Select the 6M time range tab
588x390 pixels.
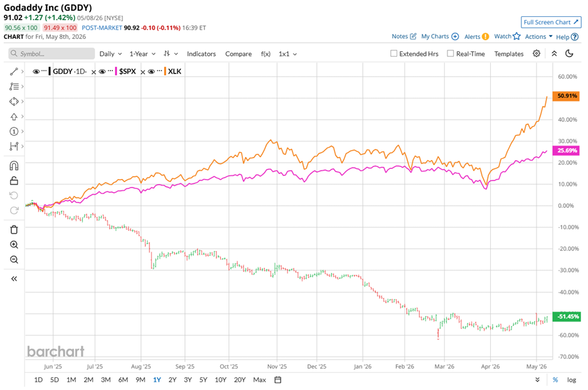pos(123,380)
